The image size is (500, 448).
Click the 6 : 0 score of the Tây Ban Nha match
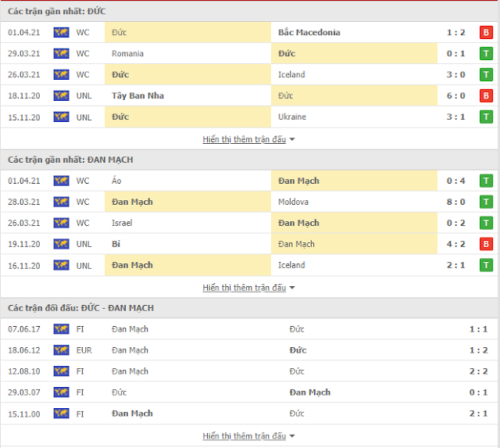(455, 95)
